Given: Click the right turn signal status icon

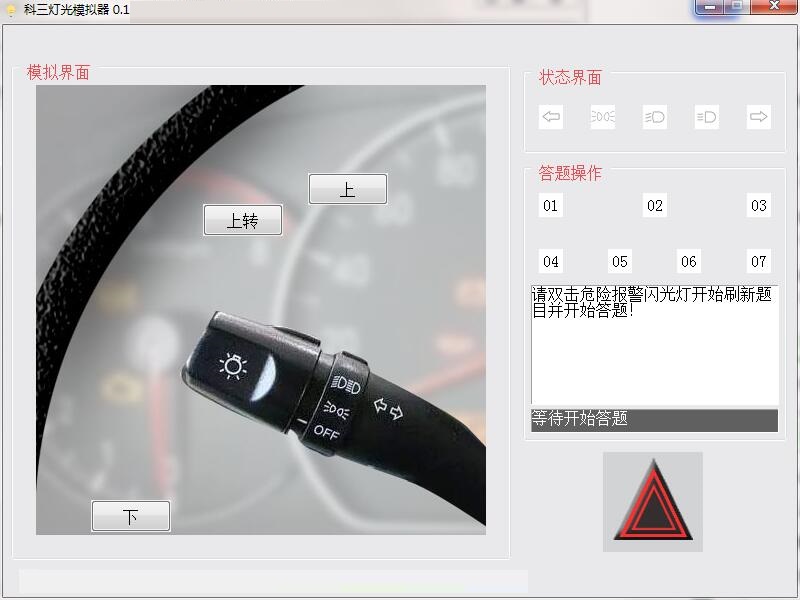Looking at the screenshot, I should (x=759, y=117).
